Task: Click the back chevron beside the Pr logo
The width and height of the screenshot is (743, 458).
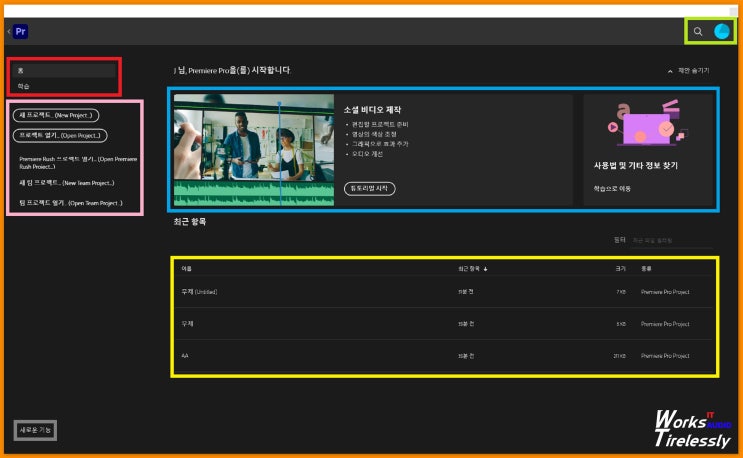Action: [9, 32]
